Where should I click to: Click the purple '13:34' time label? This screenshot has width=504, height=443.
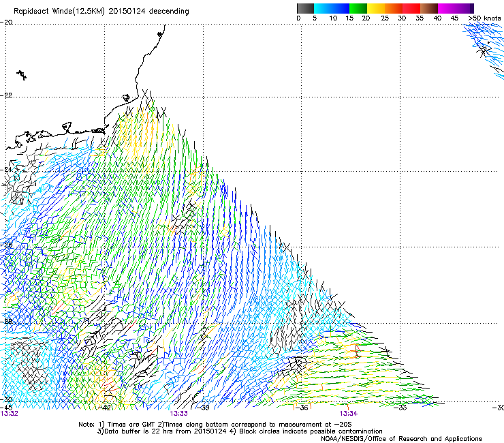349,414
